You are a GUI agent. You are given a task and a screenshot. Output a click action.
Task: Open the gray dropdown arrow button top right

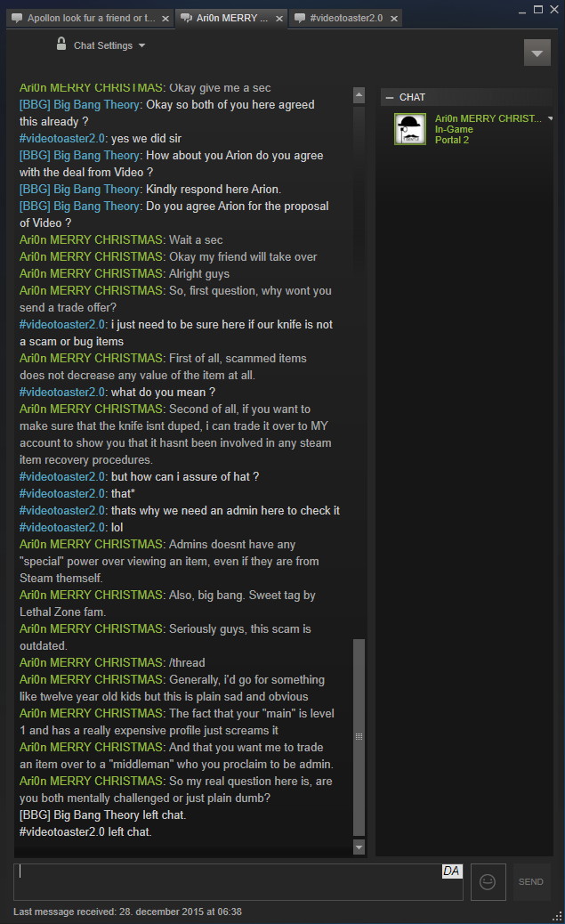537,53
